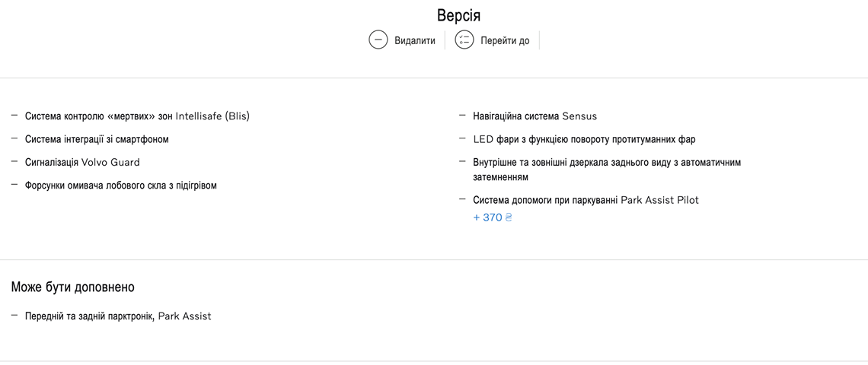Select Передній та задній парктронік, Park Assist

pyautogui.click(x=118, y=316)
